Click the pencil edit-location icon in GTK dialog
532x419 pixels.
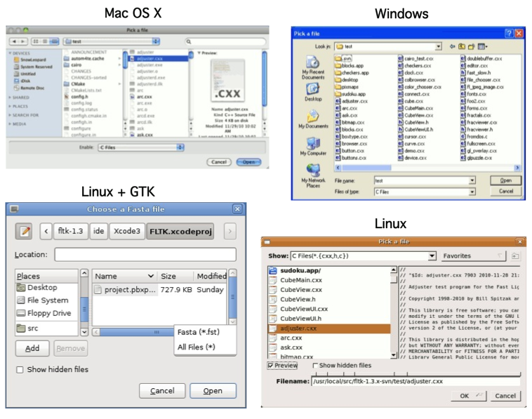tap(25, 231)
